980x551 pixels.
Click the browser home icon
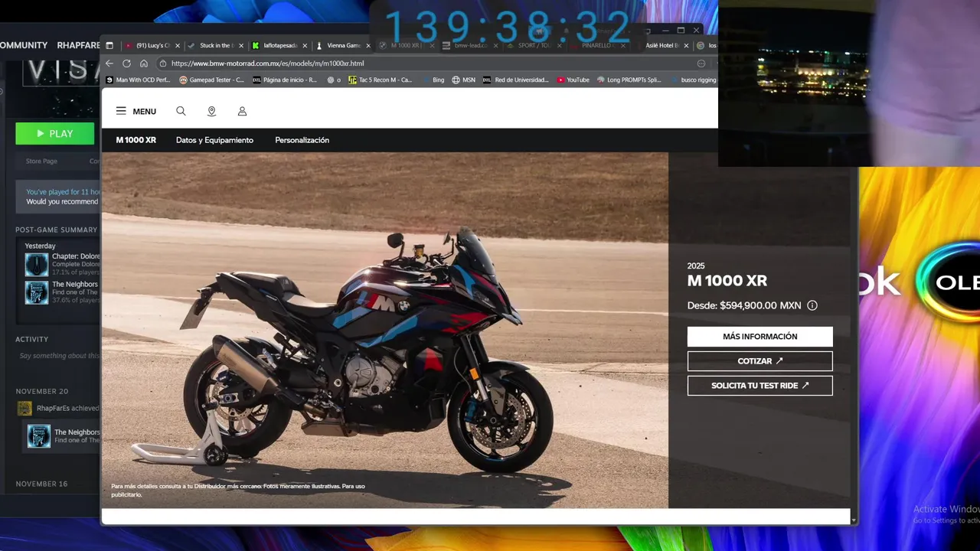click(x=143, y=64)
